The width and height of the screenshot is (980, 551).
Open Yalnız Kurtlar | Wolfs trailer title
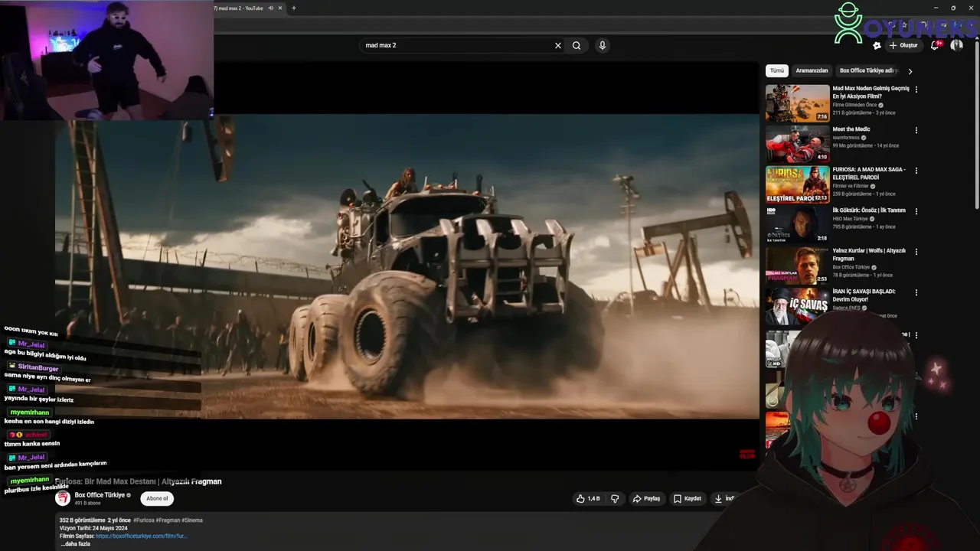click(869, 254)
